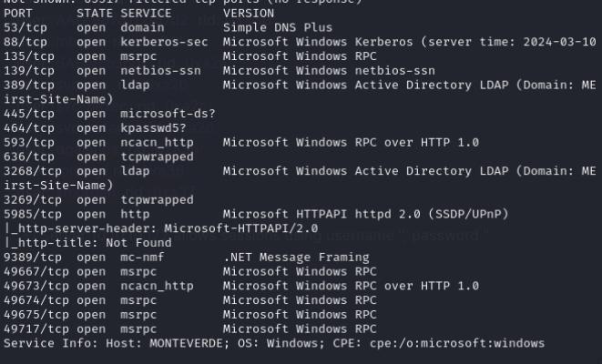Click the PORT column header
602x364 pixels.
tap(18, 14)
